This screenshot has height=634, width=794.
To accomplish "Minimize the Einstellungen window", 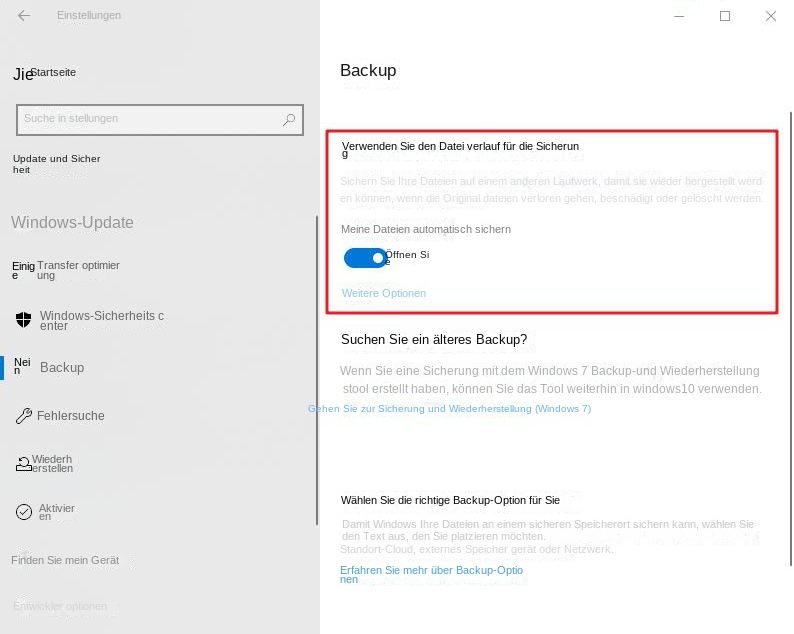I will click(x=679, y=16).
